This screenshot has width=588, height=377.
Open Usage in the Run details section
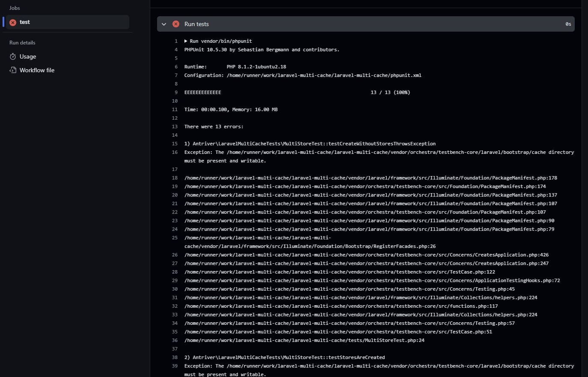(x=27, y=56)
